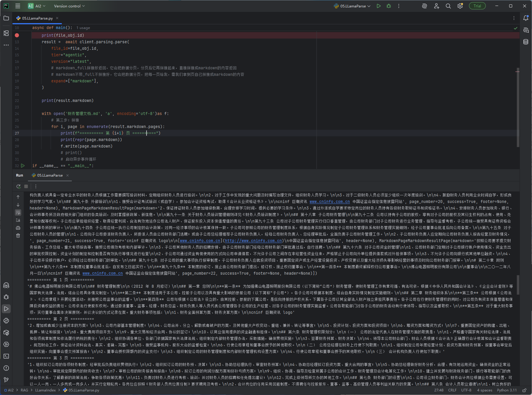Toggle the breakpoint on print(file_obj.id) line
The height and width of the screenshot is (395, 532).
tap(17, 35)
